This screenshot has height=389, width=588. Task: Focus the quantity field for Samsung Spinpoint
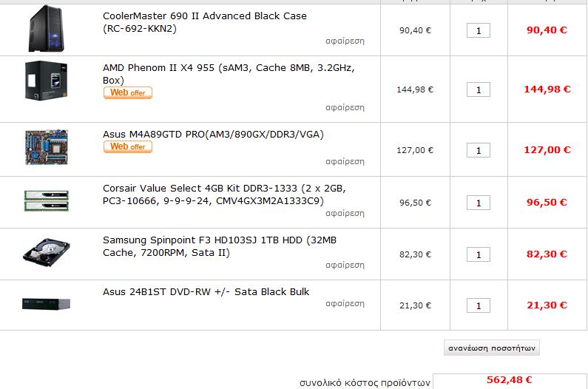coord(478,254)
